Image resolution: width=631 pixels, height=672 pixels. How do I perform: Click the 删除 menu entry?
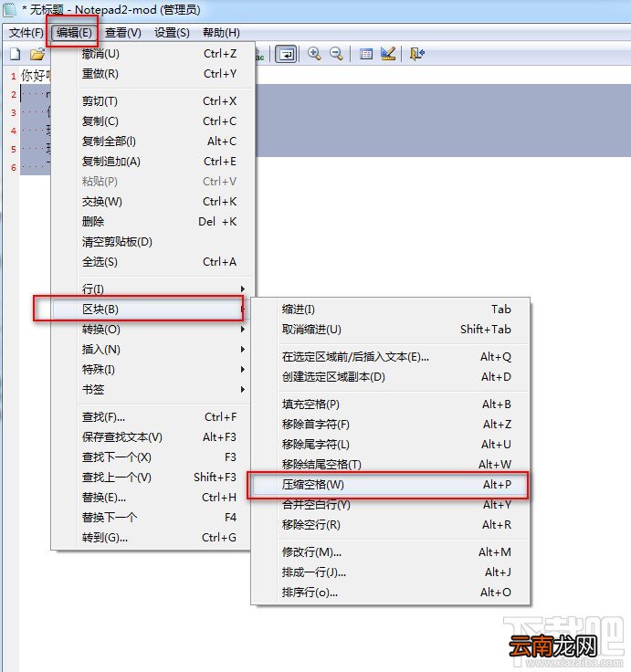tap(153, 222)
